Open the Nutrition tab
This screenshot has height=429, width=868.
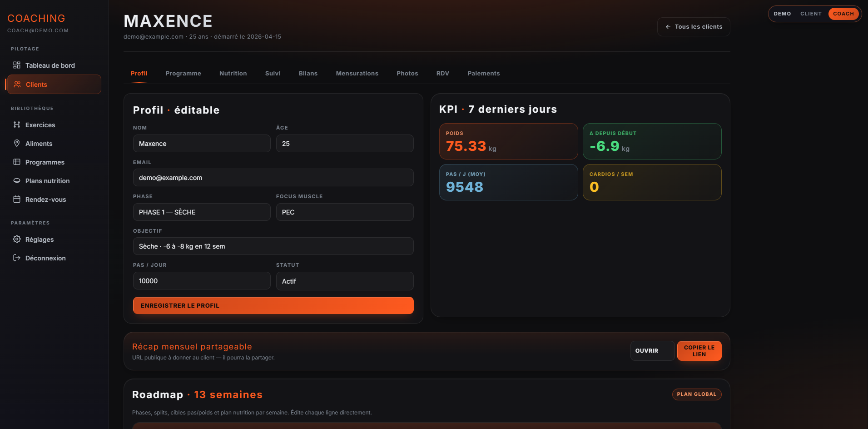click(x=233, y=73)
